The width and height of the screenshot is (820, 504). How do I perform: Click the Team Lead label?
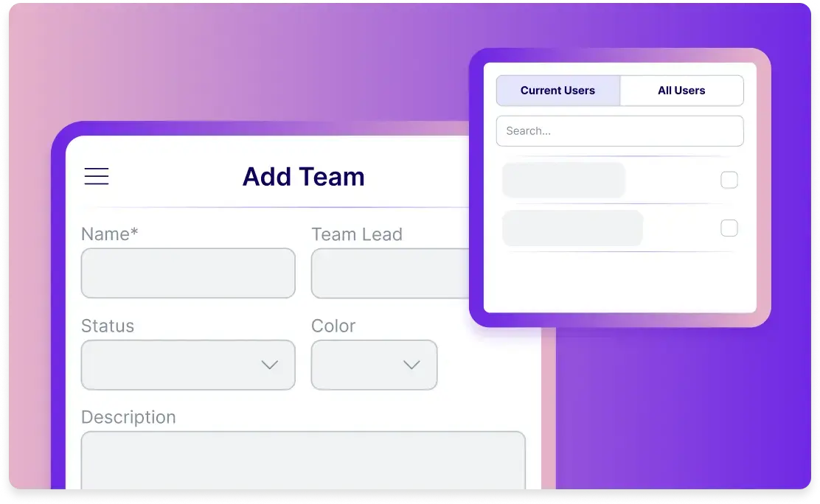[x=357, y=234]
